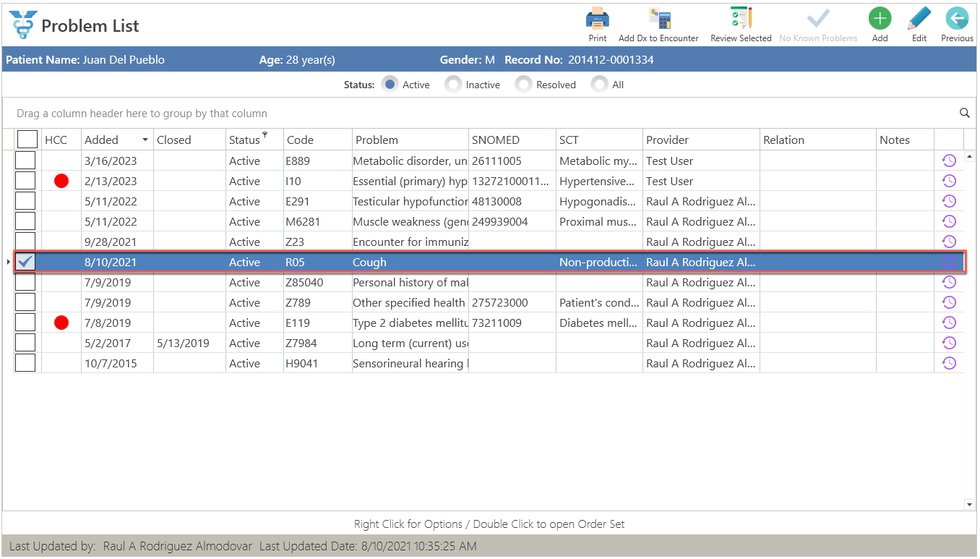Open history for the E291 row

point(949,201)
